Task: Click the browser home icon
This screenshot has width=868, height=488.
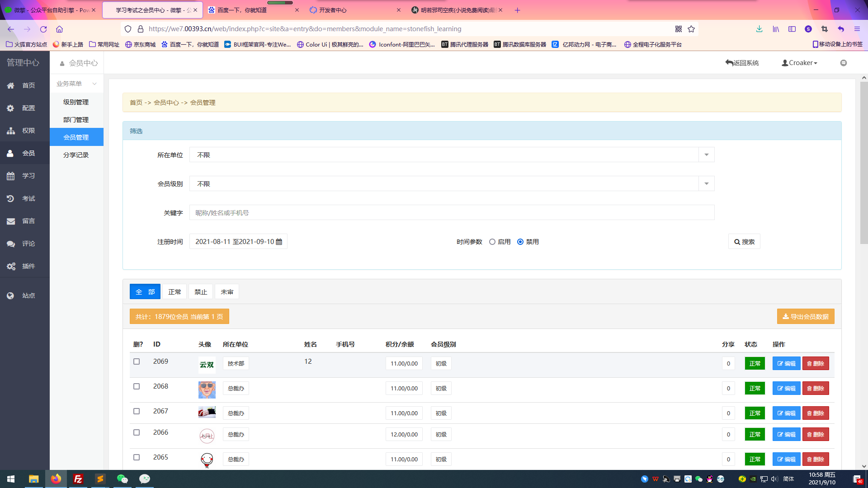Action: (59, 29)
